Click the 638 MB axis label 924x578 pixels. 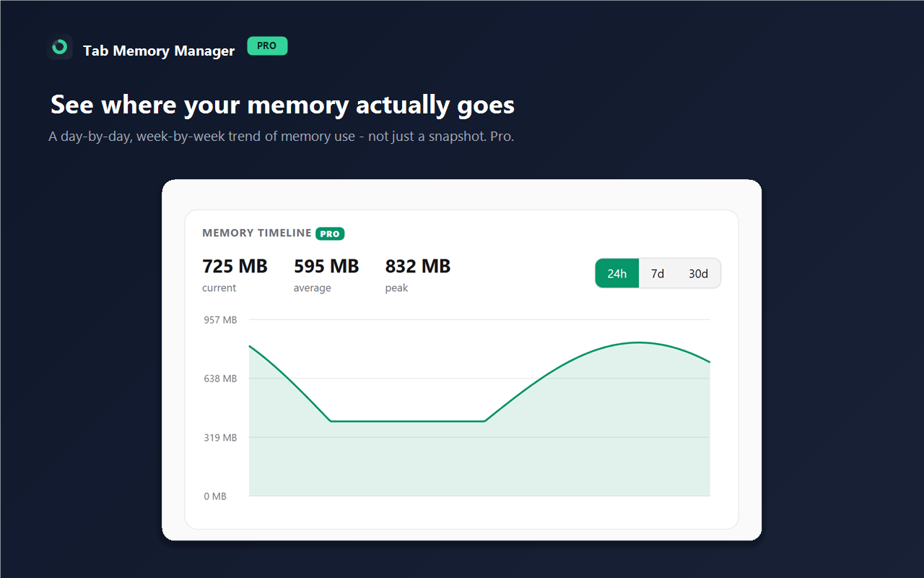point(220,379)
